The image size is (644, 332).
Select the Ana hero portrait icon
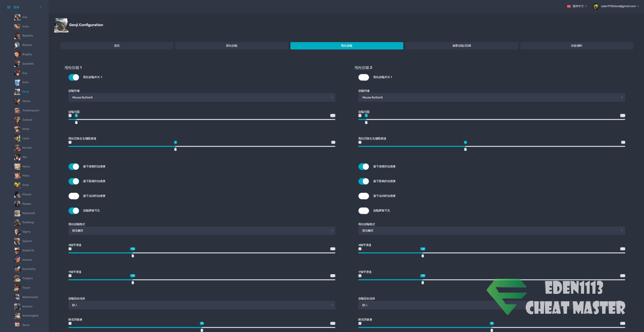[17, 17]
